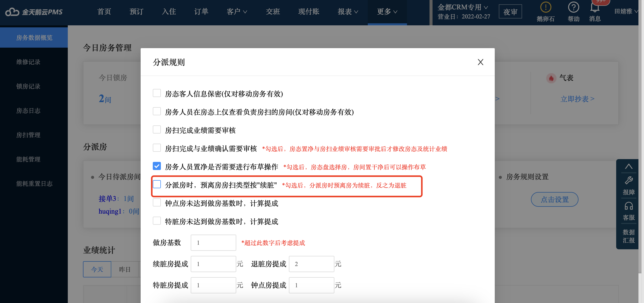
Task: Click the 营业日: 2022-02-27 text
Action: pyautogui.click(x=464, y=17)
